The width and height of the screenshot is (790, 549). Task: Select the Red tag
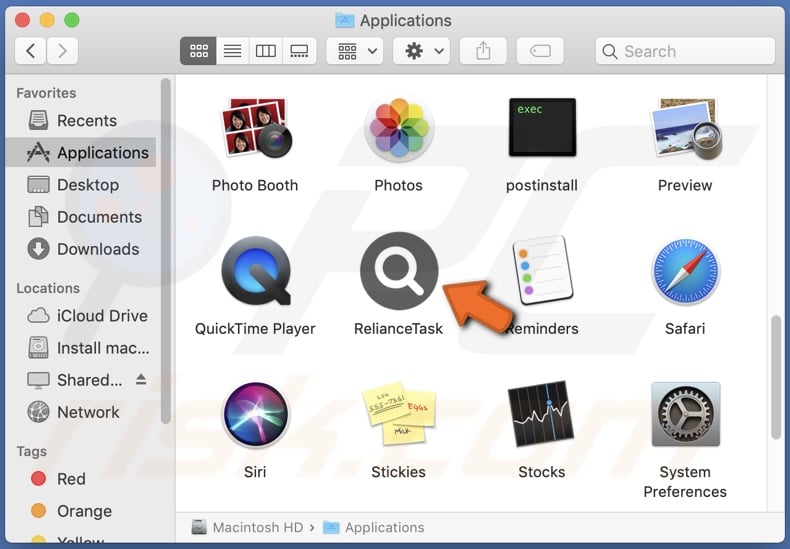tap(81, 479)
